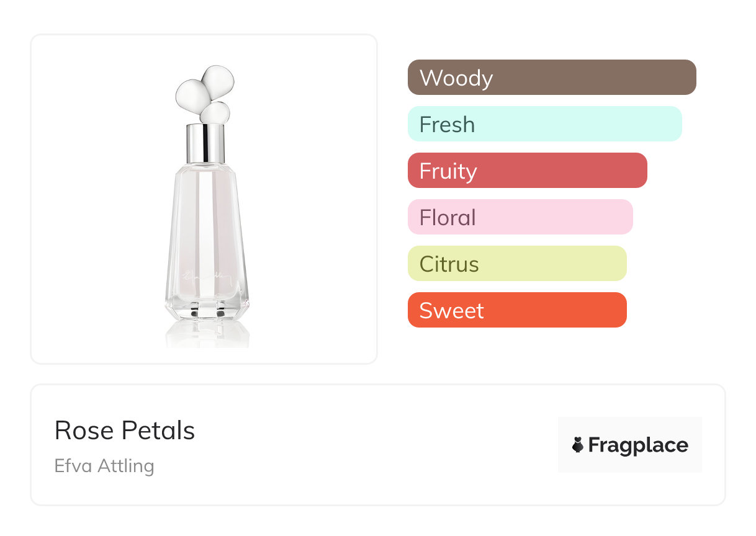Select the brown Woody accord bar
This screenshot has height=536, width=756.
coord(551,78)
